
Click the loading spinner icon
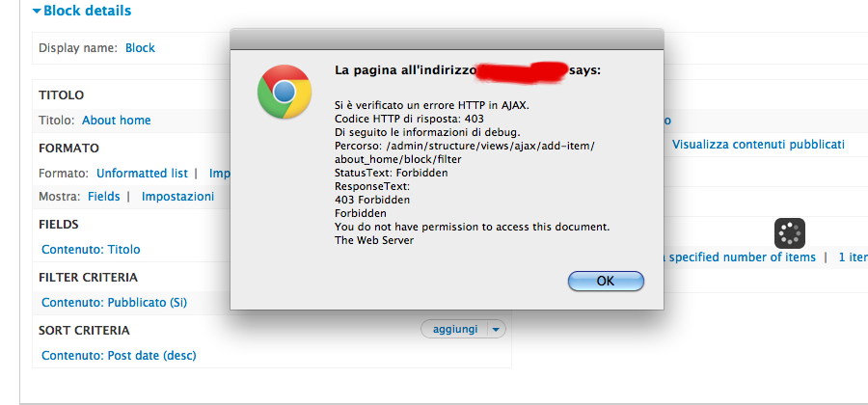click(789, 233)
